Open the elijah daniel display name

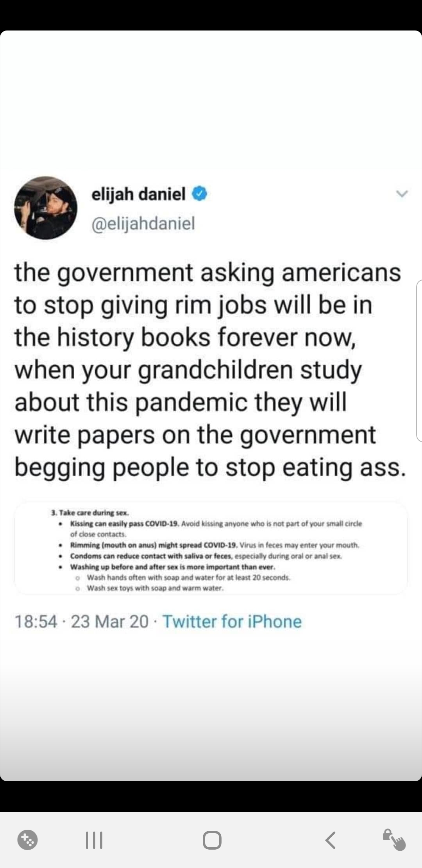click(x=138, y=194)
